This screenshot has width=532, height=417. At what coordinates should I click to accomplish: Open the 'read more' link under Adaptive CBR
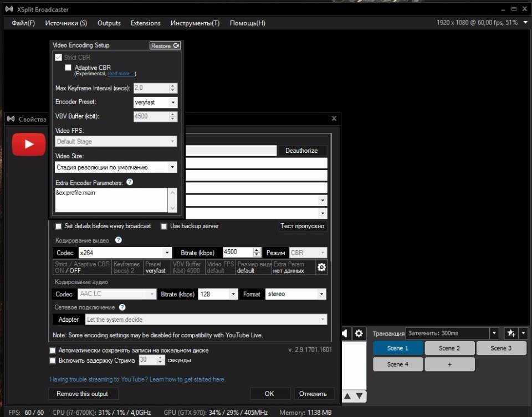[121, 74]
